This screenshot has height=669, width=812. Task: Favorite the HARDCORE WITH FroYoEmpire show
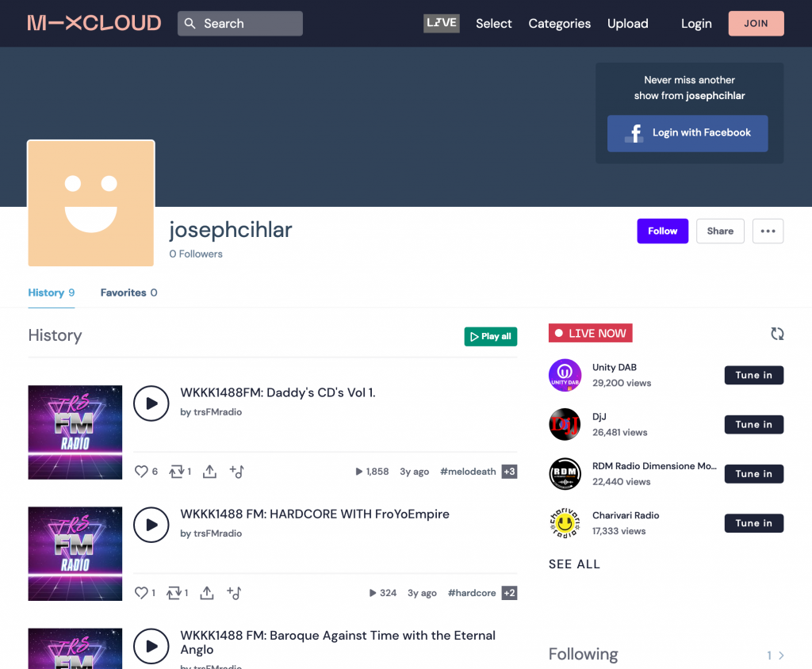point(141,593)
